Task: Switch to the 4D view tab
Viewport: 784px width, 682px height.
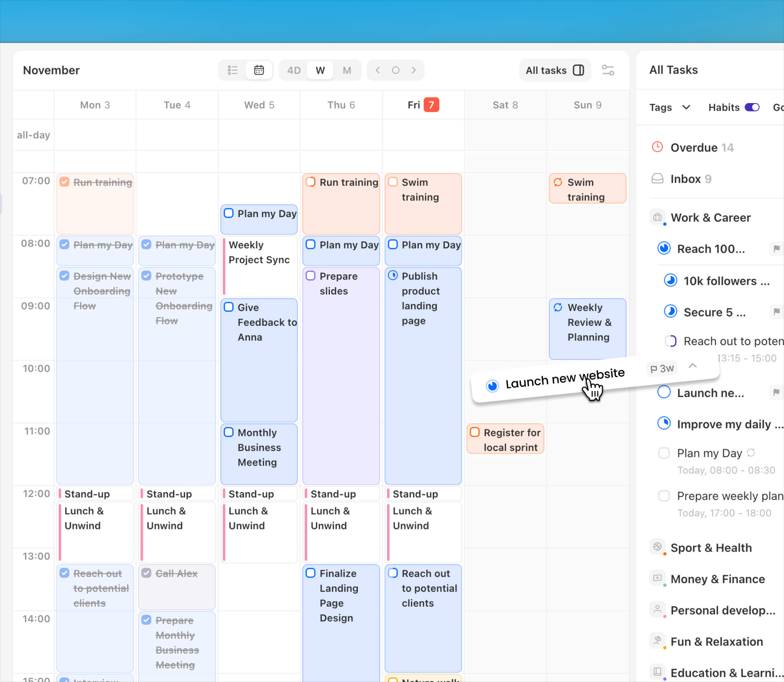Action: pos(294,70)
